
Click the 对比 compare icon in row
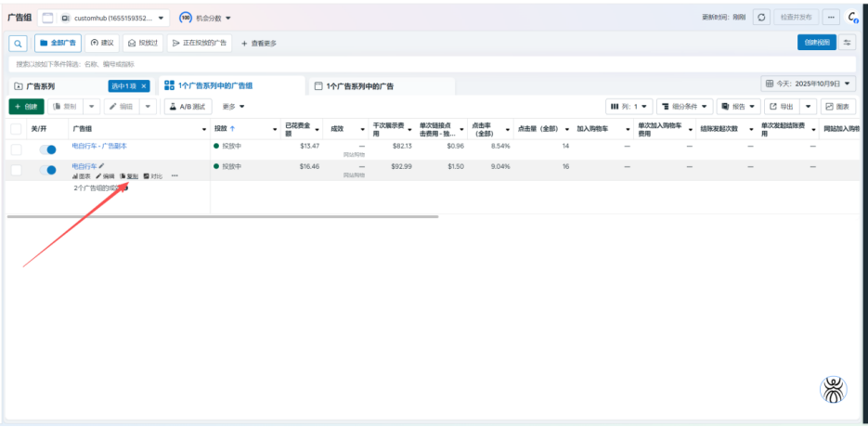153,176
